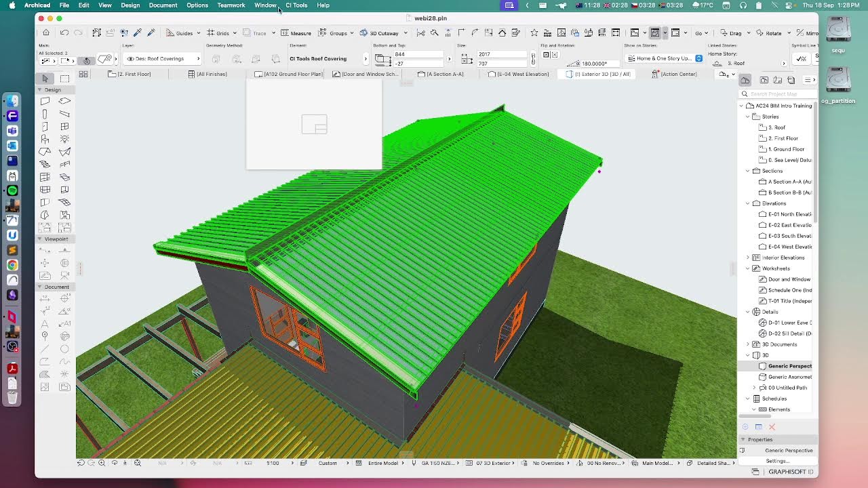Click the Settings... button in Properties
868x488 pixels.
(778, 461)
